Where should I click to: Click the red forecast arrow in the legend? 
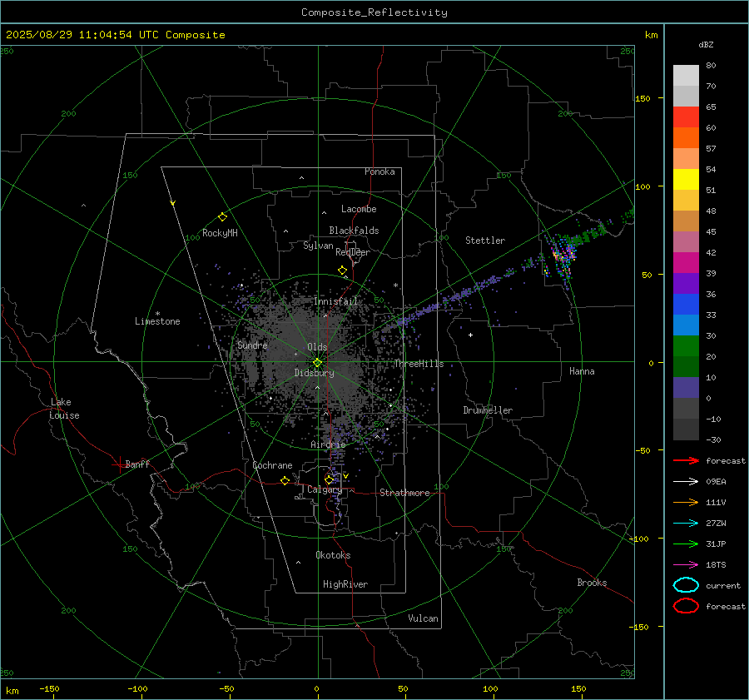pos(686,460)
